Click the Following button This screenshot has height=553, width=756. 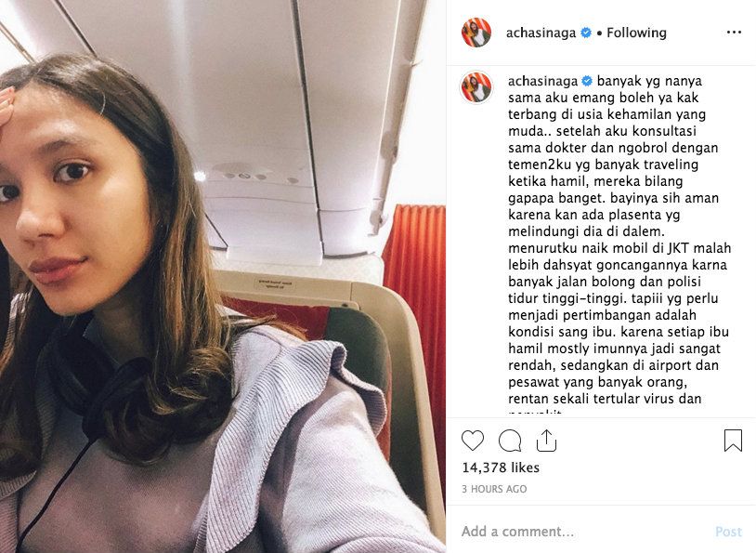[x=636, y=33]
